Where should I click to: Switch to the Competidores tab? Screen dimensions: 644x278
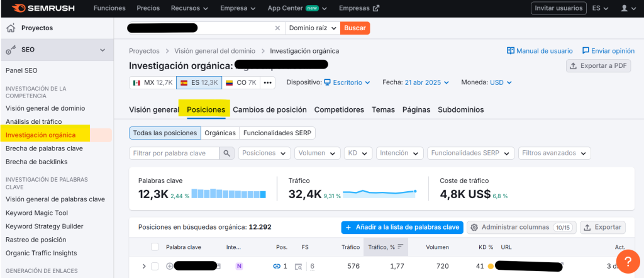[339, 109]
